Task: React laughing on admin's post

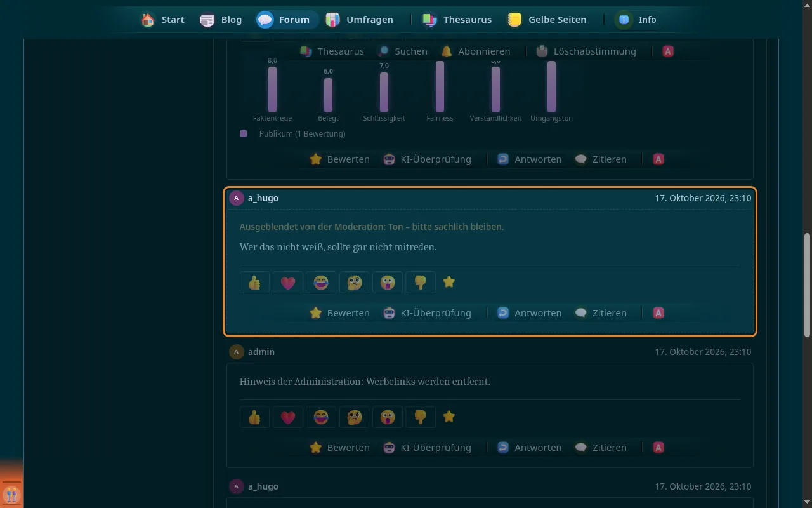Action: click(321, 417)
